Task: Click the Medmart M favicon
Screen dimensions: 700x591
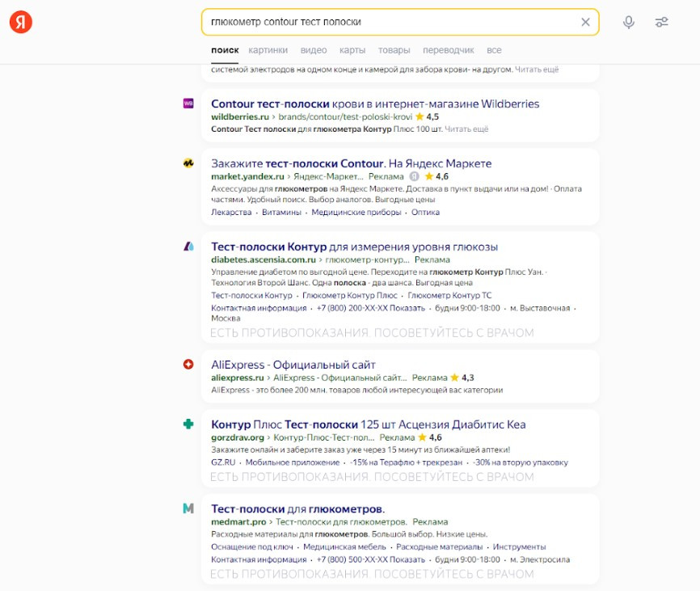Action: 188,509
